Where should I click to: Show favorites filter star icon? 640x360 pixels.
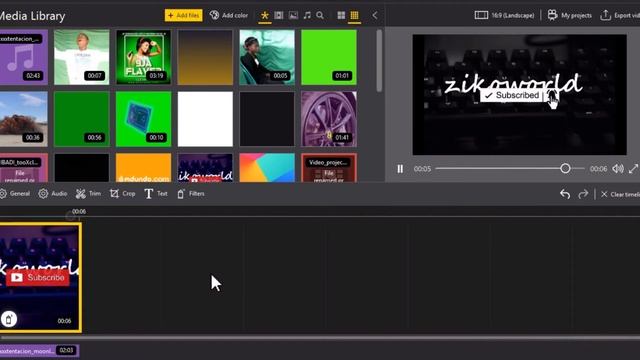(265, 16)
